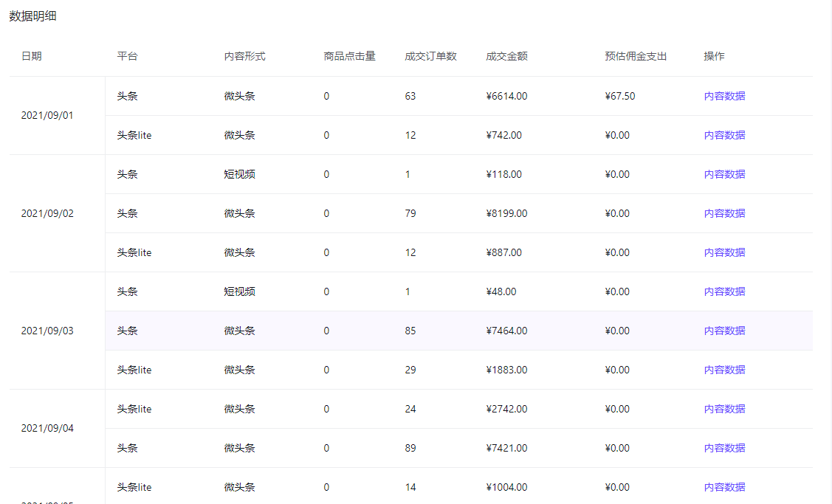Click the ¥7464.00 amount cell

pyautogui.click(x=506, y=331)
